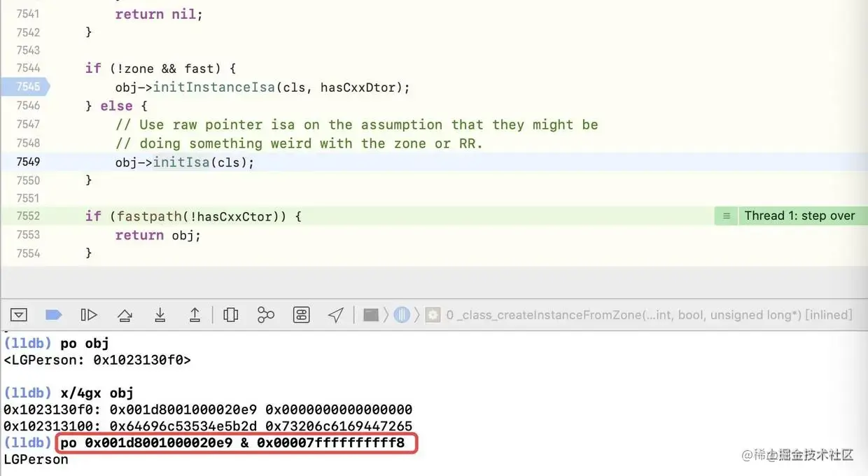Click the Step Over debug icon

point(125,315)
